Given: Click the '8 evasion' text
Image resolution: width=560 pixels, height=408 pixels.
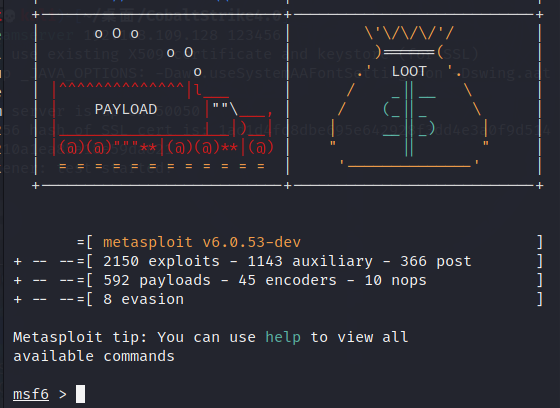Looking at the screenshot, I should pyautogui.click(x=144, y=299).
